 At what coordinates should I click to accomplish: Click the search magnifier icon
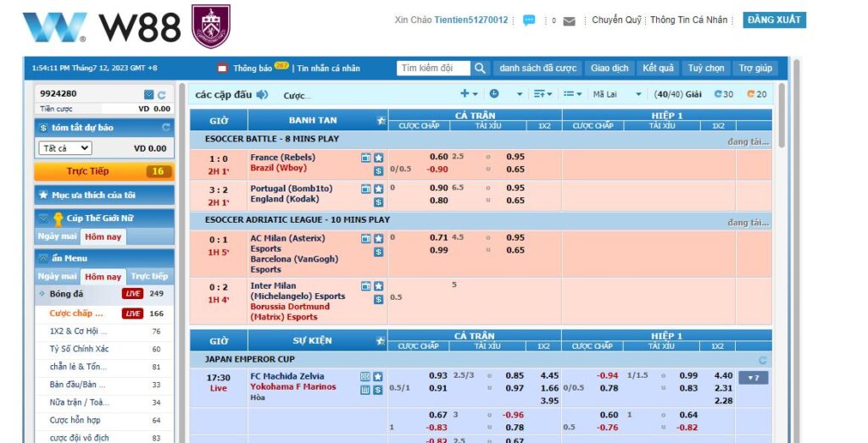click(480, 68)
